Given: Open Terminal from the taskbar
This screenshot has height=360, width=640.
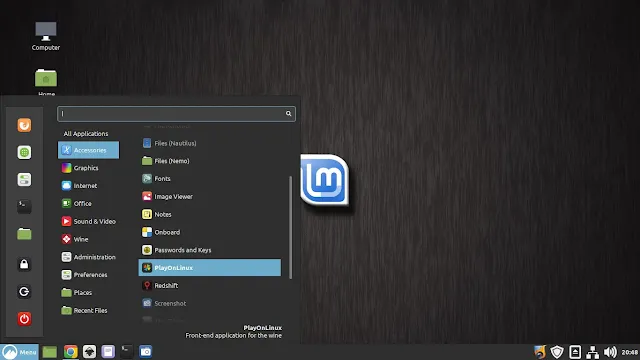Looking at the screenshot, I should coord(127,351).
